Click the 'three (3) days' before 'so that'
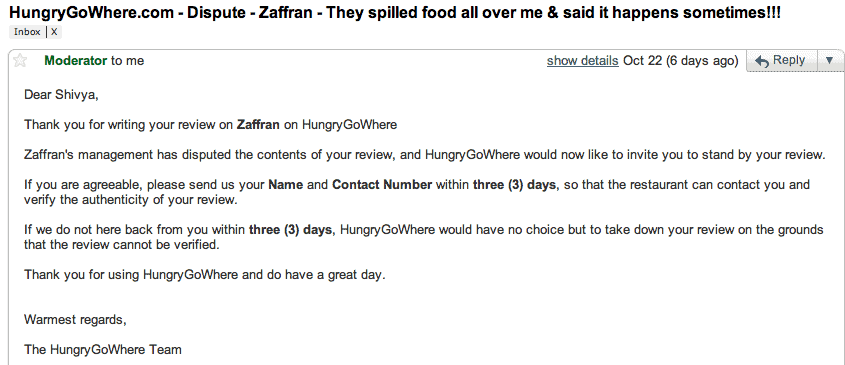The image size is (845, 365). (x=514, y=185)
